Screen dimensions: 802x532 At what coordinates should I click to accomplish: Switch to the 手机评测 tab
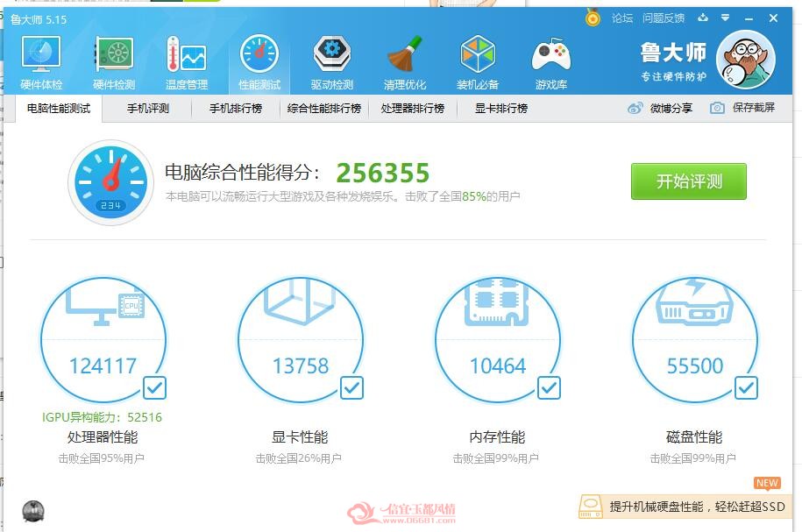[x=148, y=109]
